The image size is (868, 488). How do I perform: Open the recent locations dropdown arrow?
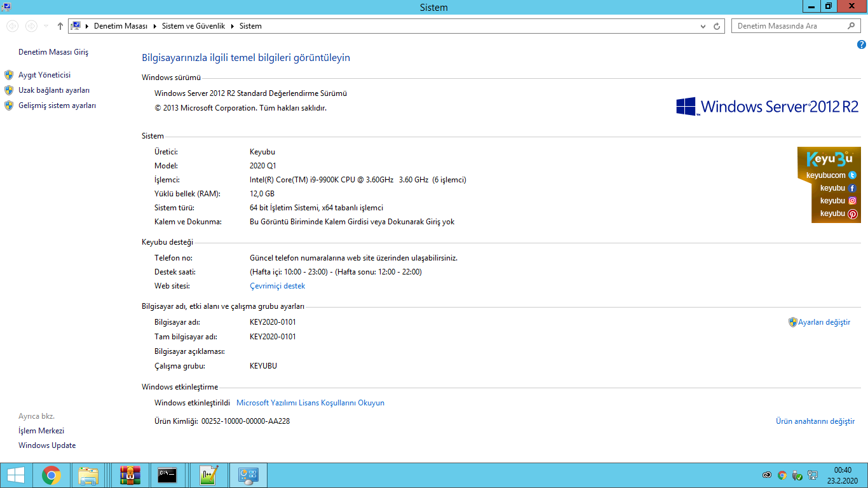pyautogui.click(x=46, y=26)
